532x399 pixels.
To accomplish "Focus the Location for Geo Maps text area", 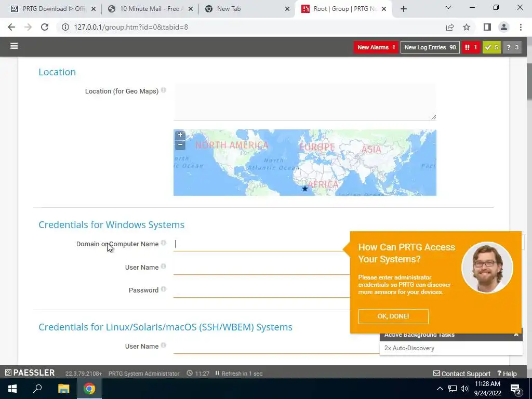I will point(304,102).
